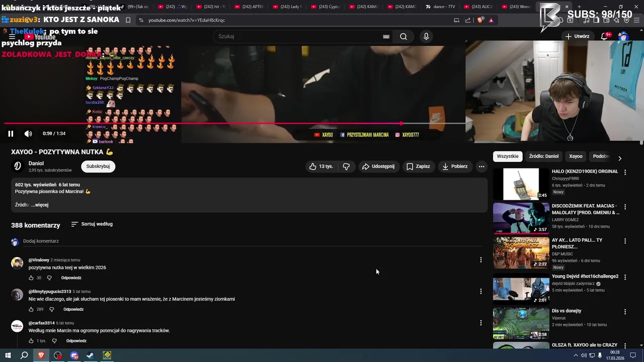The height and width of the screenshot is (362, 644).
Task: Open Daniol channel avatar
Action: (18, 166)
